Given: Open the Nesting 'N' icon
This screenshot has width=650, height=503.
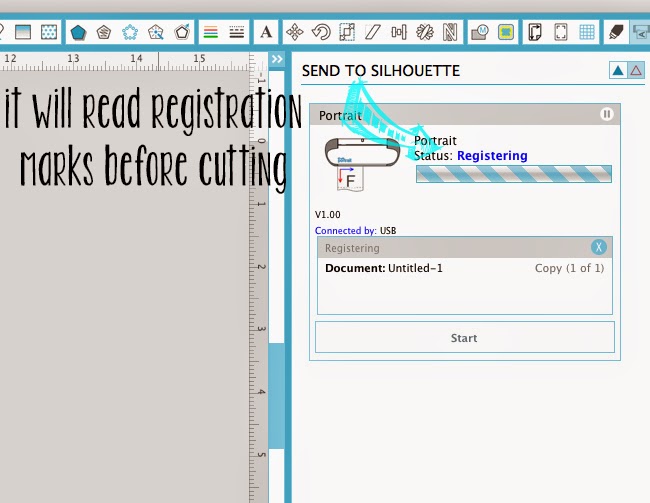Looking at the screenshot, I should pyautogui.click(x=450, y=32).
